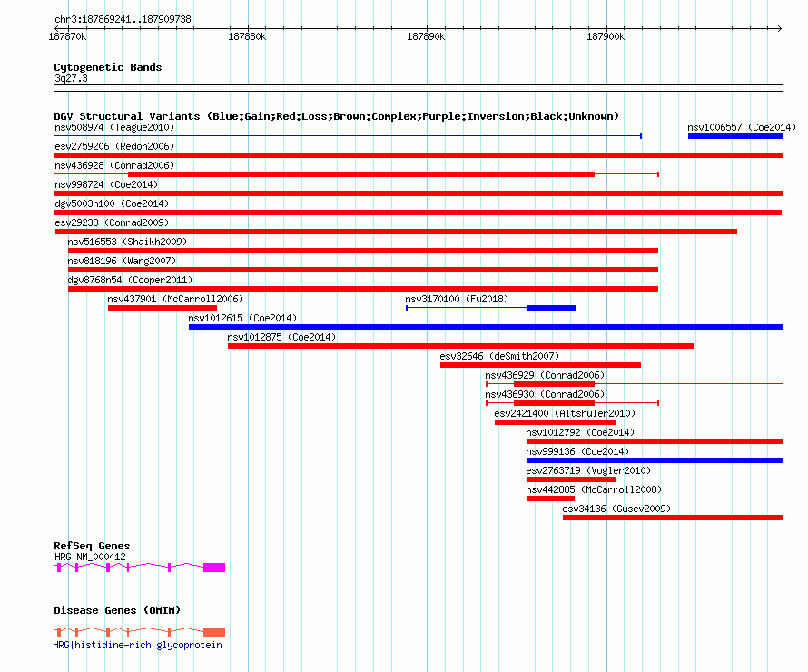Click the DGV Structural Variants track title

pos(336,116)
